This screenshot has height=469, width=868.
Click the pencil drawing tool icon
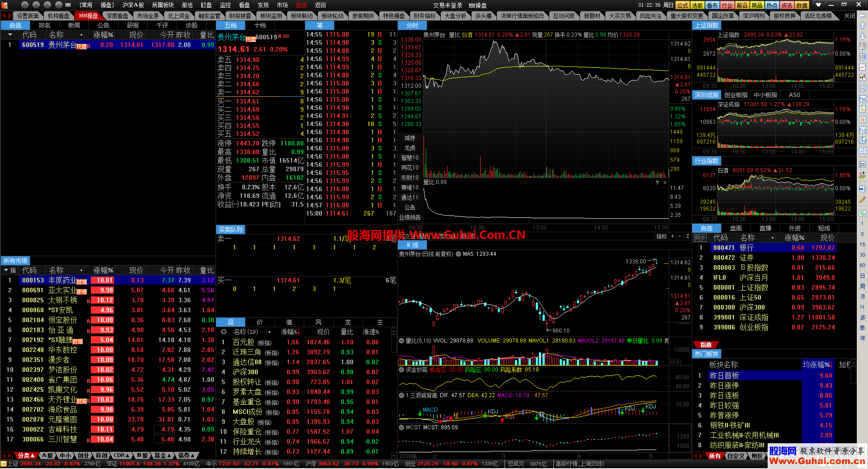pos(863,199)
